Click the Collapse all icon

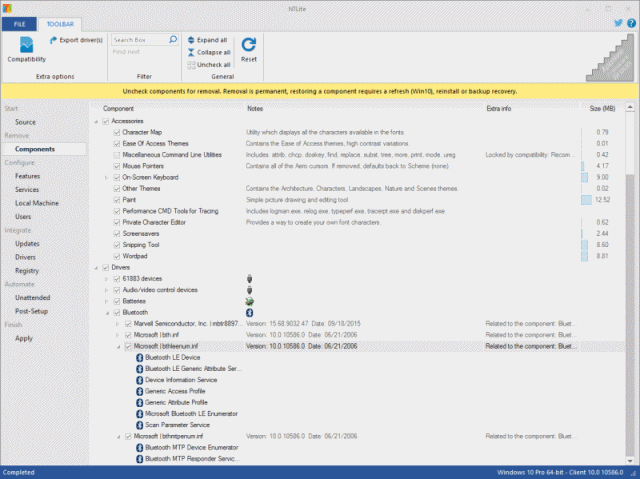click(191, 52)
